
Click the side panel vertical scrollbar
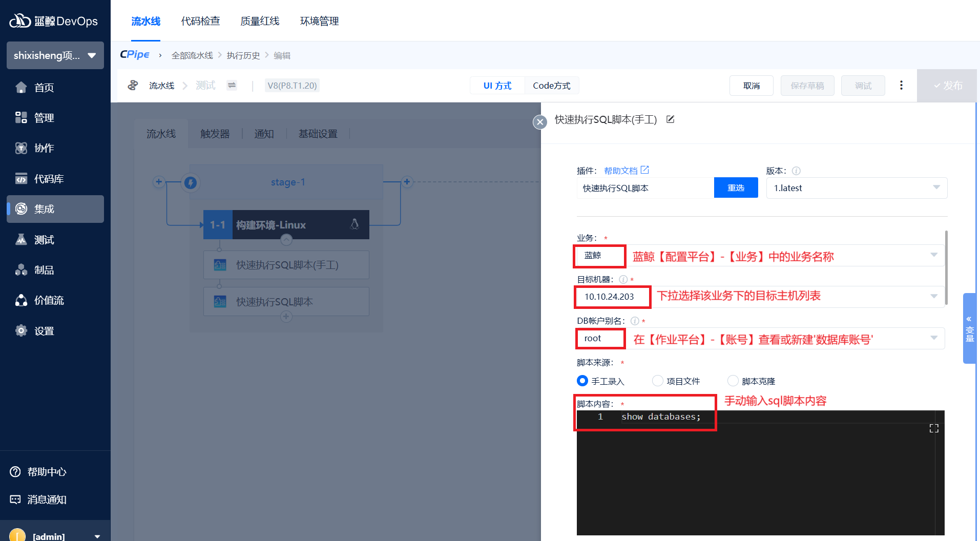946,266
